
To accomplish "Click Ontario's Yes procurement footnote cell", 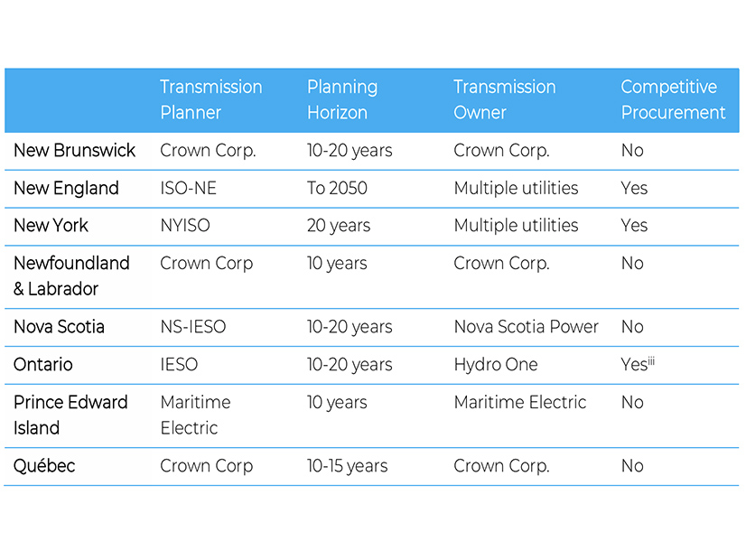I will pos(637,365).
